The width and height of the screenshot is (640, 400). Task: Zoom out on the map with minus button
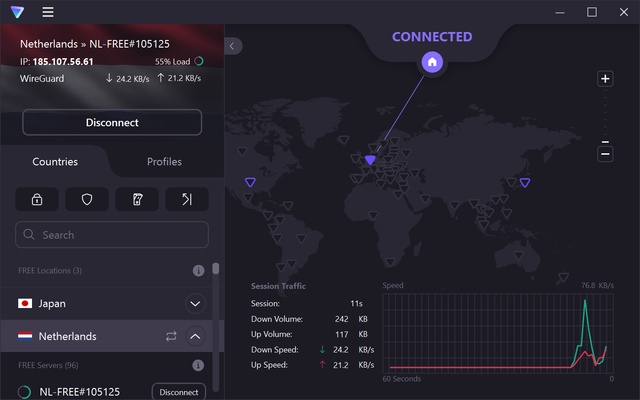click(605, 154)
